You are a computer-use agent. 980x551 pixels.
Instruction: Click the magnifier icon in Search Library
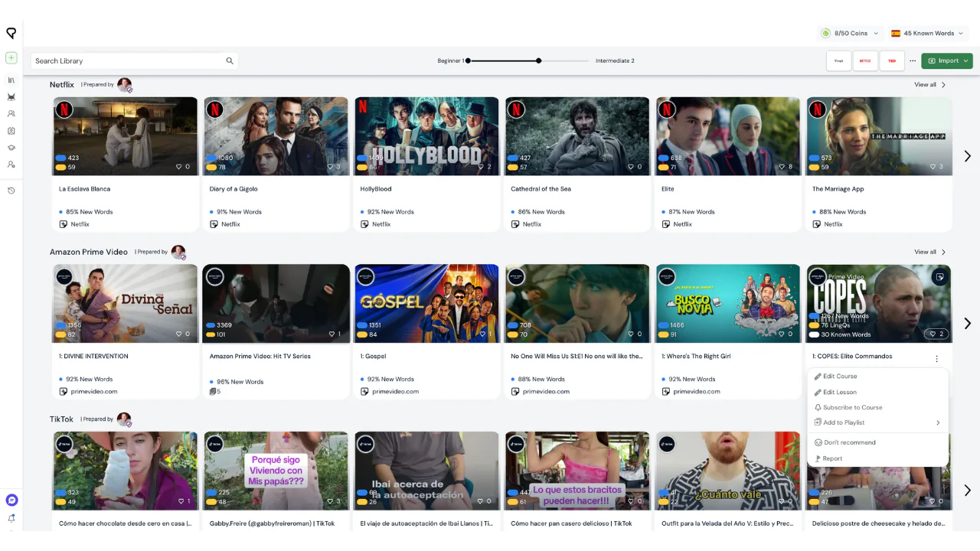pyautogui.click(x=229, y=60)
